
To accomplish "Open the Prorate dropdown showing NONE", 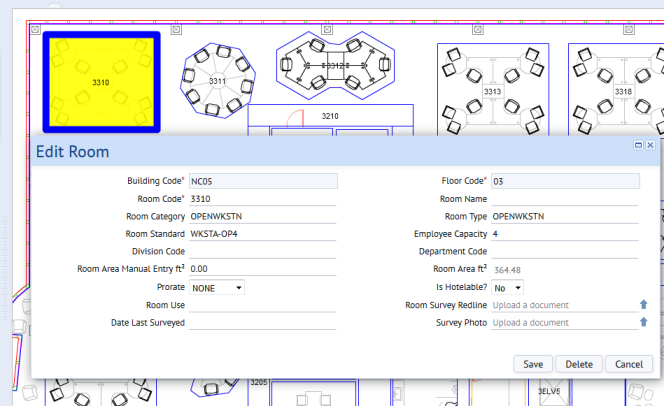I will pyautogui.click(x=216, y=288).
